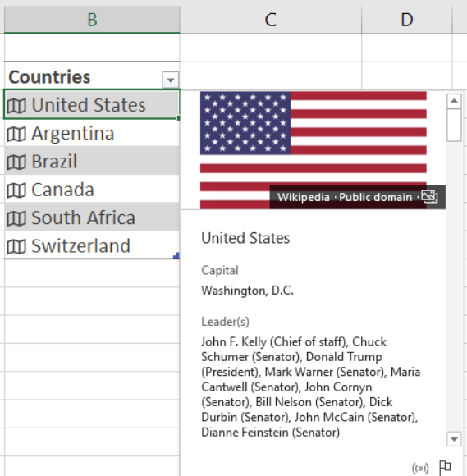The height and width of the screenshot is (476, 467).
Task: Click the geography icon next to Brazil
Action: pyautogui.click(x=16, y=162)
